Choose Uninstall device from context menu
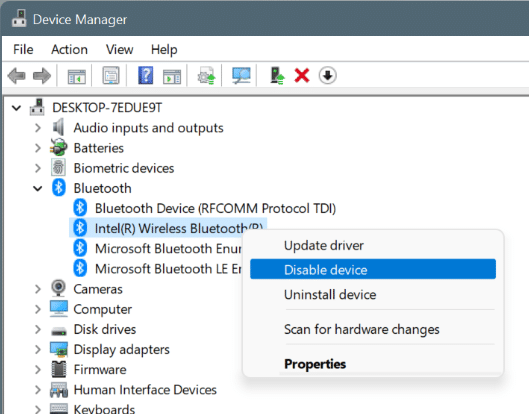529x414 pixels. coord(373,295)
